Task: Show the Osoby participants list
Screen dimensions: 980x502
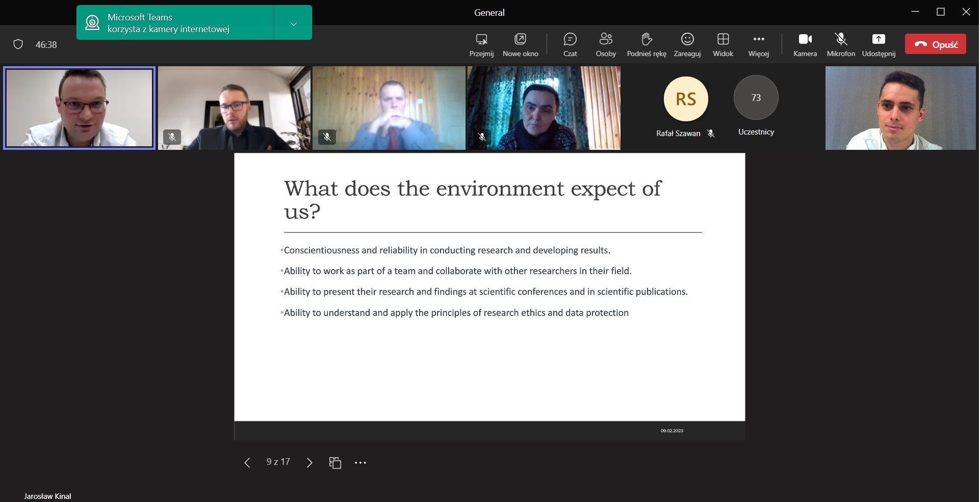Action: (605, 44)
